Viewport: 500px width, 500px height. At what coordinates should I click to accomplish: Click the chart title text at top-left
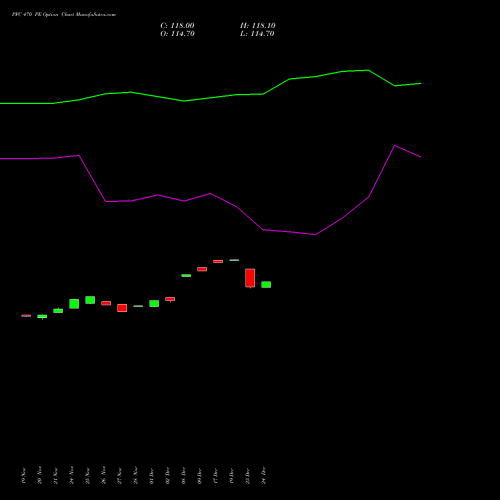click(64, 15)
